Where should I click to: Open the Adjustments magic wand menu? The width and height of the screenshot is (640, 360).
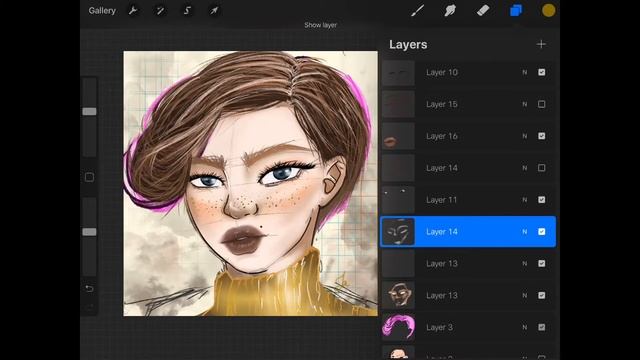click(x=160, y=11)
